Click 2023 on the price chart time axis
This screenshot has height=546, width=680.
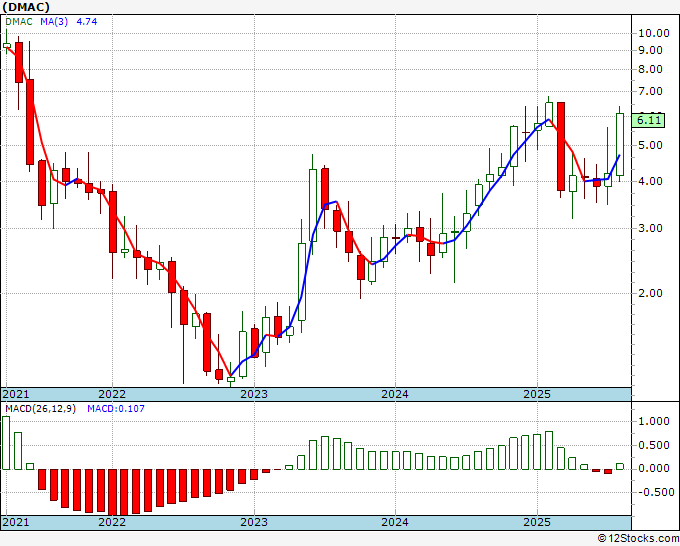[x=254, y=394]
